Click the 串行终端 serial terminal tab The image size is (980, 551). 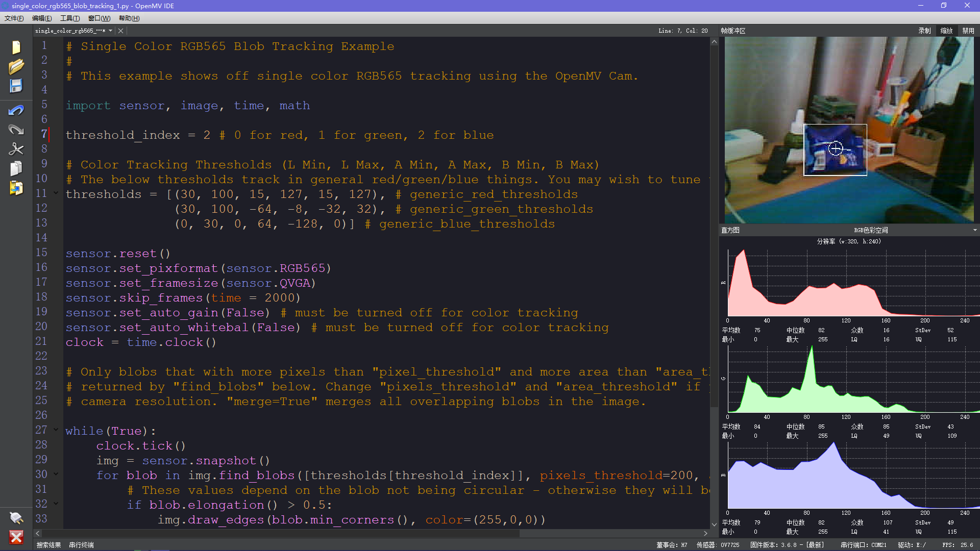[81, 545]
